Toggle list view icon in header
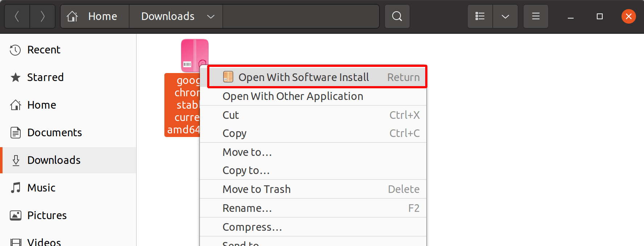 point(480,16)
